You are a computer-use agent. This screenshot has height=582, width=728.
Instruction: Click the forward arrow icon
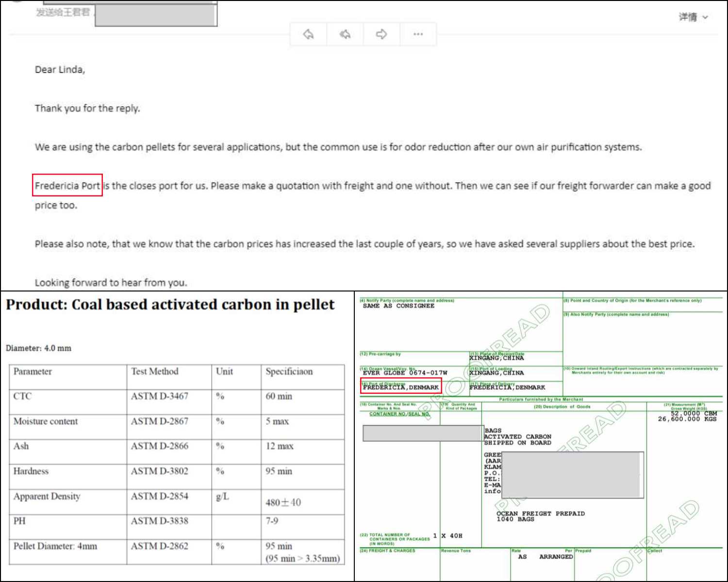(x=381, y=34)
